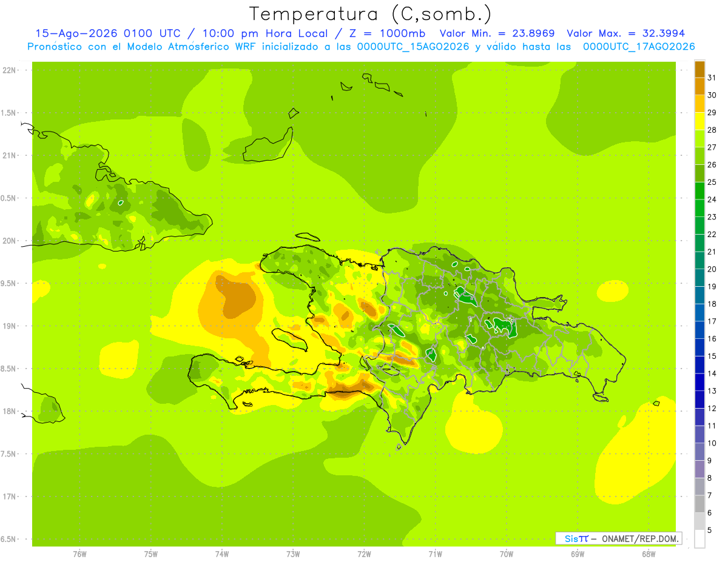The width and height of the screenshot is (728, 562).
Task: Select the gray legend band between 6 and 7
Action: click(x=699, y=504)
